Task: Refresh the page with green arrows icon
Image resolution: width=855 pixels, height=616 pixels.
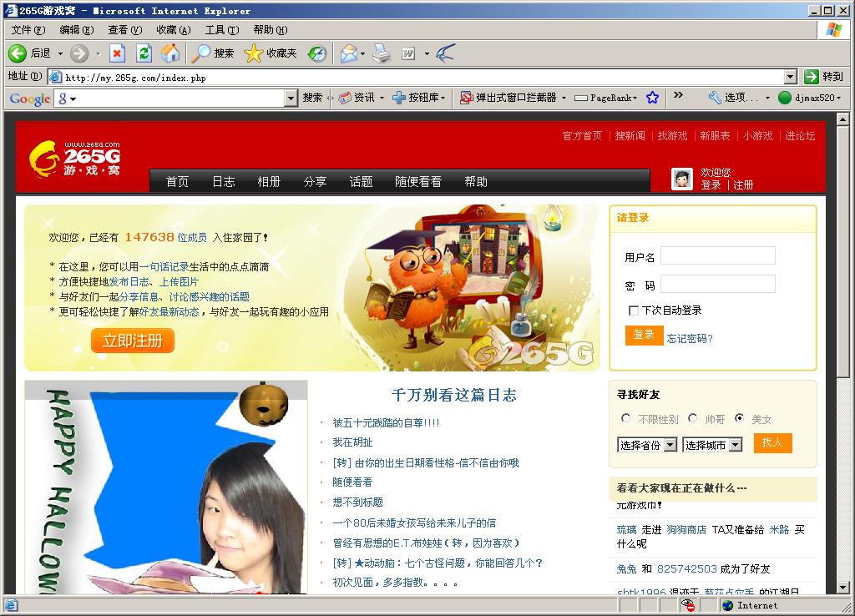Action: [144, 53]
